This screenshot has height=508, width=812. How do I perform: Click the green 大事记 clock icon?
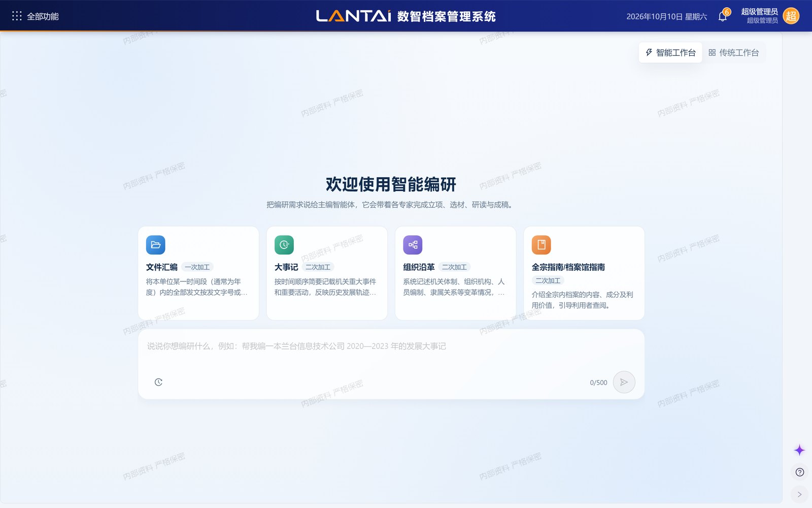click(x=284, y=245)
